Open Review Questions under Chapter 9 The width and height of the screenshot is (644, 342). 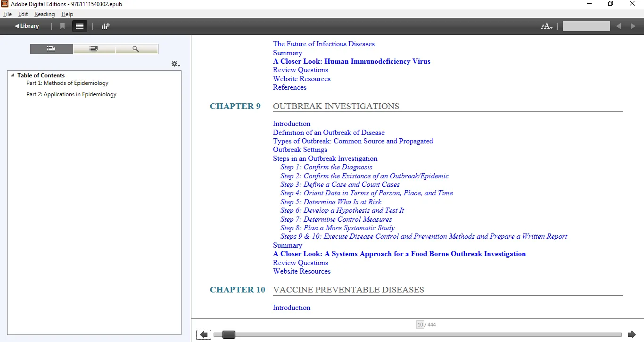(300, 263)
